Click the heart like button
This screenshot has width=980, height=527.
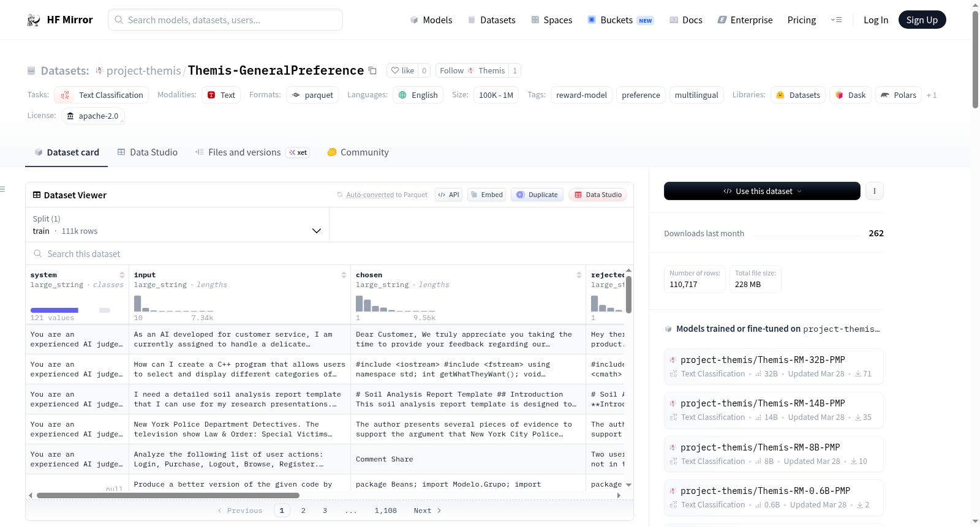click(403, 70)
